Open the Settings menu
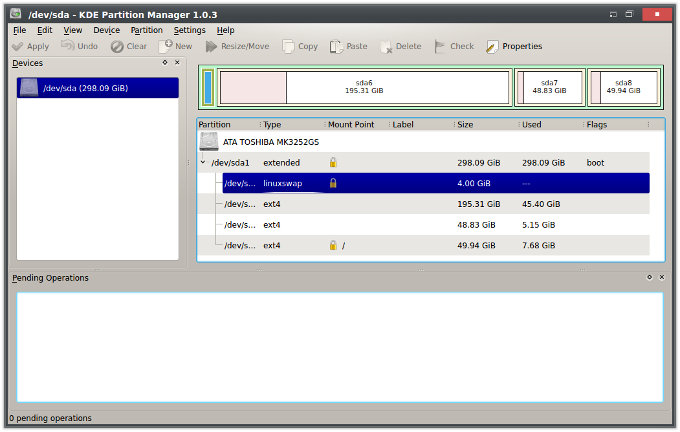Screen dimensions: 680x432 190,30
